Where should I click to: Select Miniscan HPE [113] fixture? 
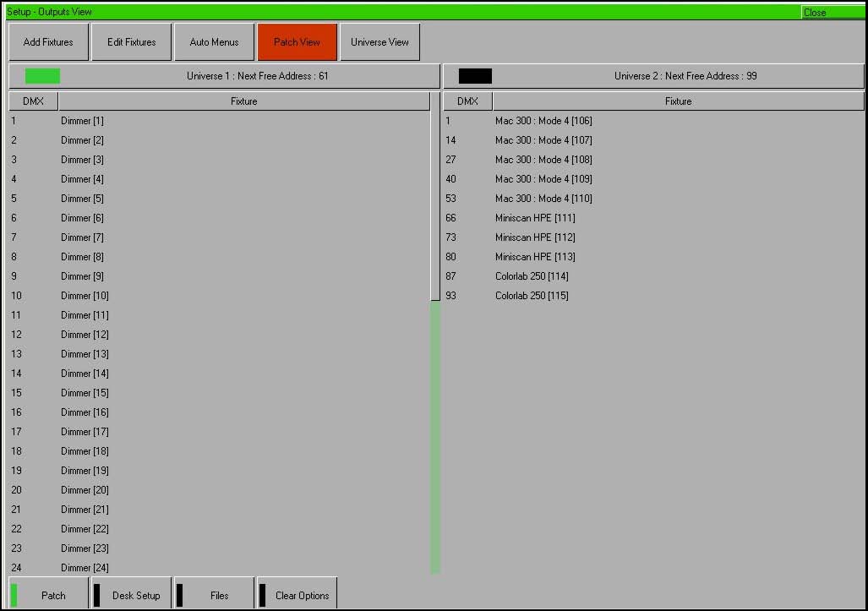pyautogui.click(x=535, y=256)
